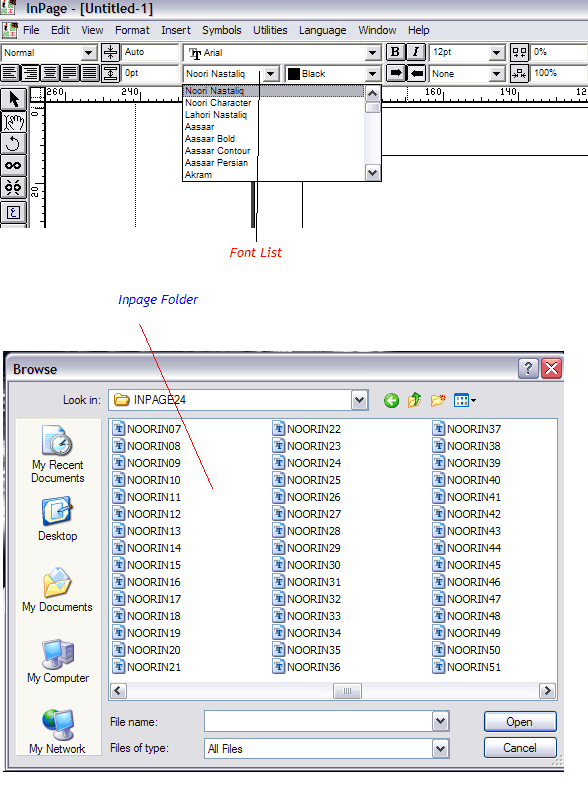This screenshot has height=789, width=588.
Task: Select the rotate tool
Action: coord(14,144)
